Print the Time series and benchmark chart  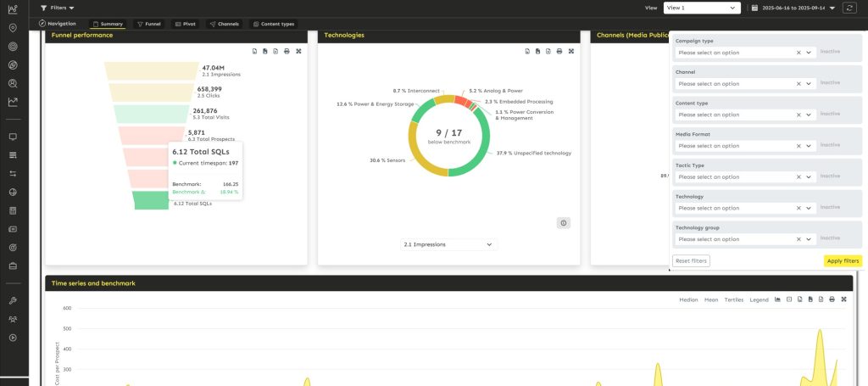[x=832, y=299]
